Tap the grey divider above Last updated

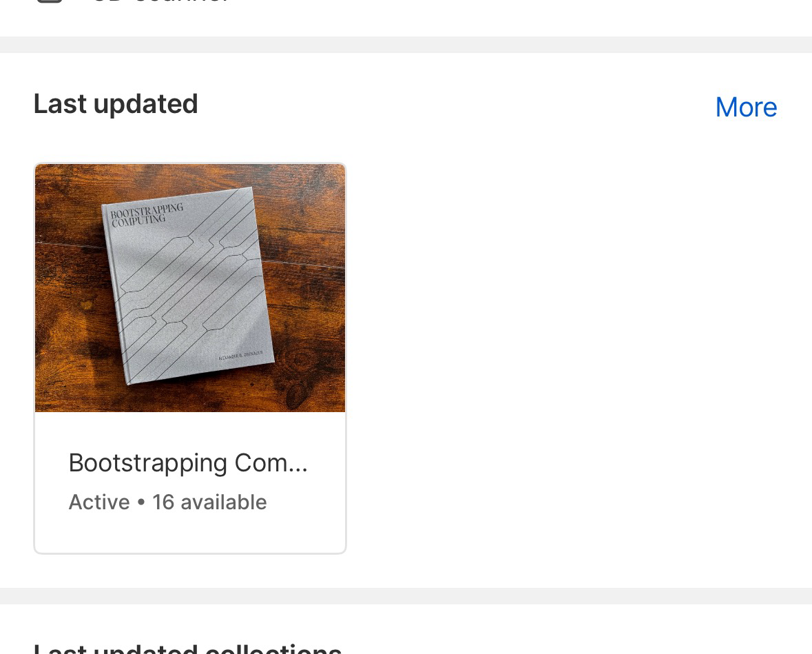(x=406, y=45)
